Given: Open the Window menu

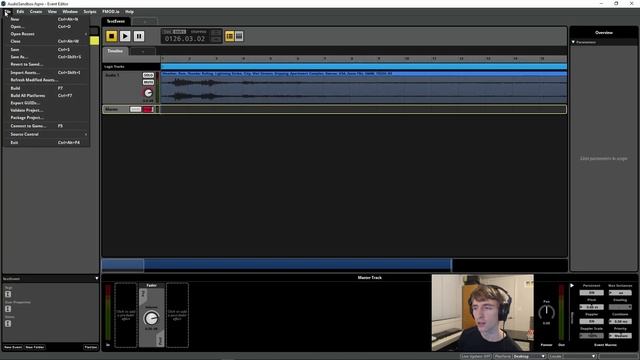Looking at the screenshot, I should tap(70, 12).
